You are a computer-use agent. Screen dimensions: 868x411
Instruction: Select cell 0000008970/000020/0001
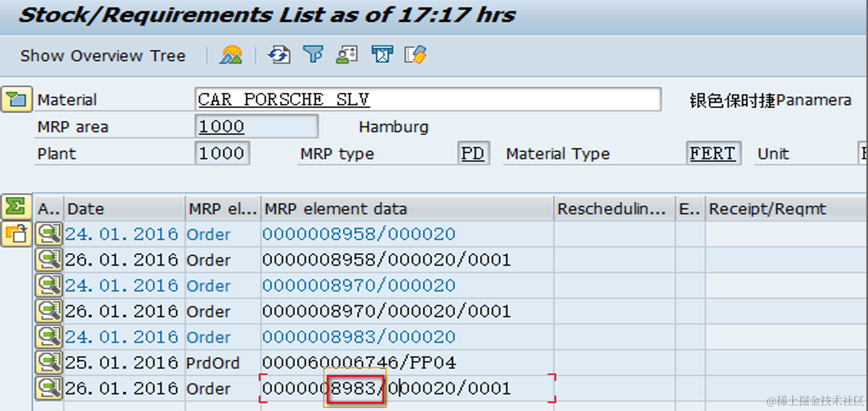[407, 311]
